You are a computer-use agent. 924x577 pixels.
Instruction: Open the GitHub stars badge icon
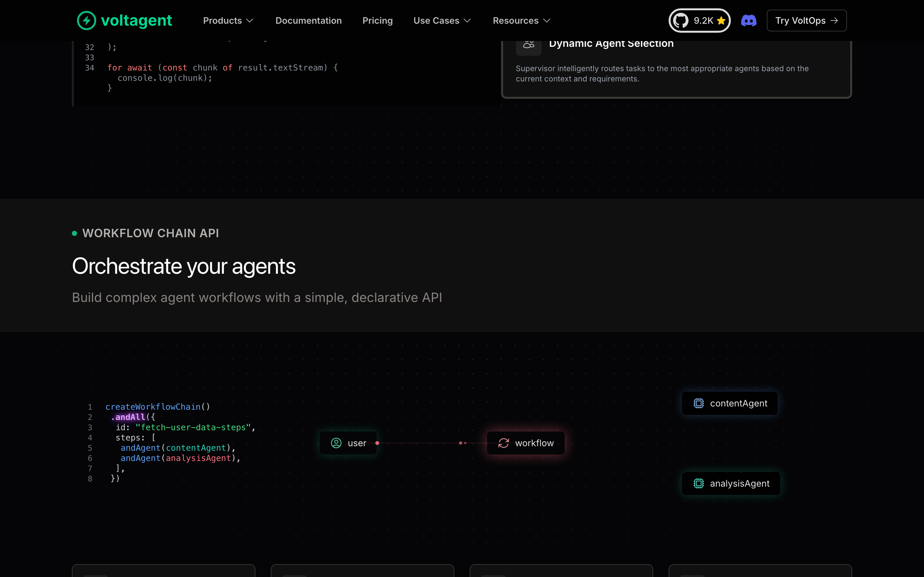[x=680, y=21]
